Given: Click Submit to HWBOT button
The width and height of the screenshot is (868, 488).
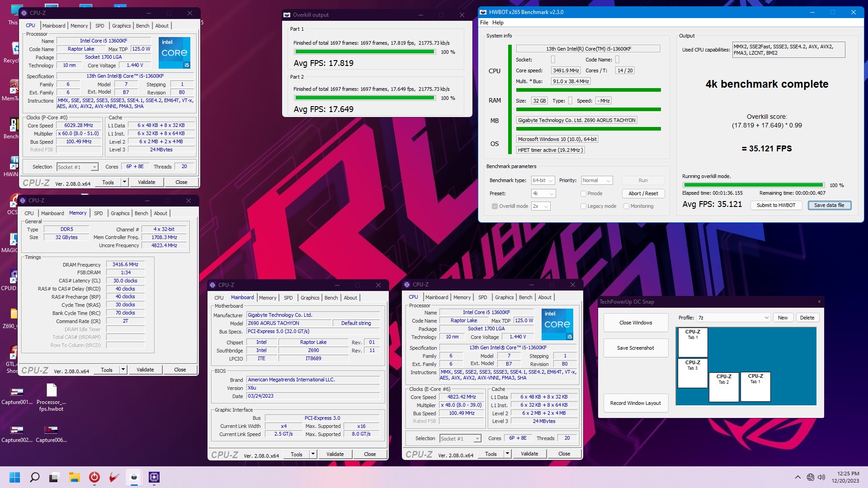Looking at the screenshot, I should pyautogui.click(x=776, y=205).
